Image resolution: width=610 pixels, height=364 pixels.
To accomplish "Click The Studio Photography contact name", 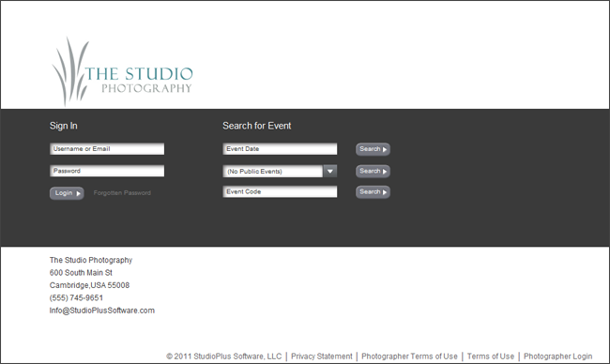I will [91, 260].
